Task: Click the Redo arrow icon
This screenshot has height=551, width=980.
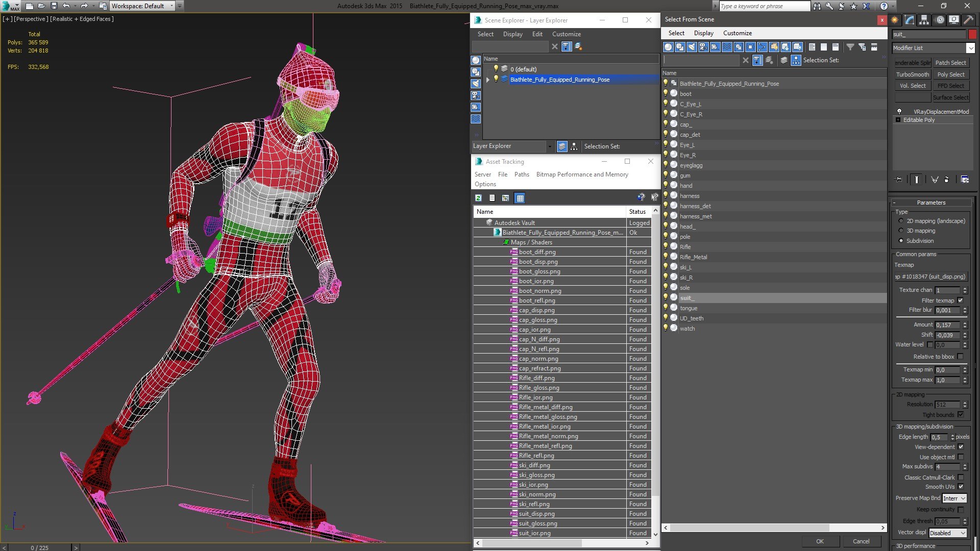Action: tap(84, 6)
